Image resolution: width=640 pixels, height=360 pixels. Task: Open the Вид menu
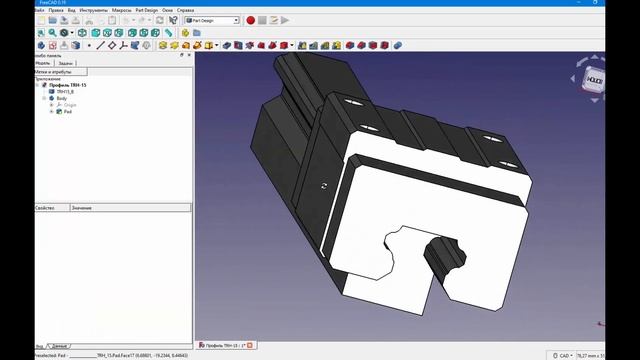click(71, 10)
